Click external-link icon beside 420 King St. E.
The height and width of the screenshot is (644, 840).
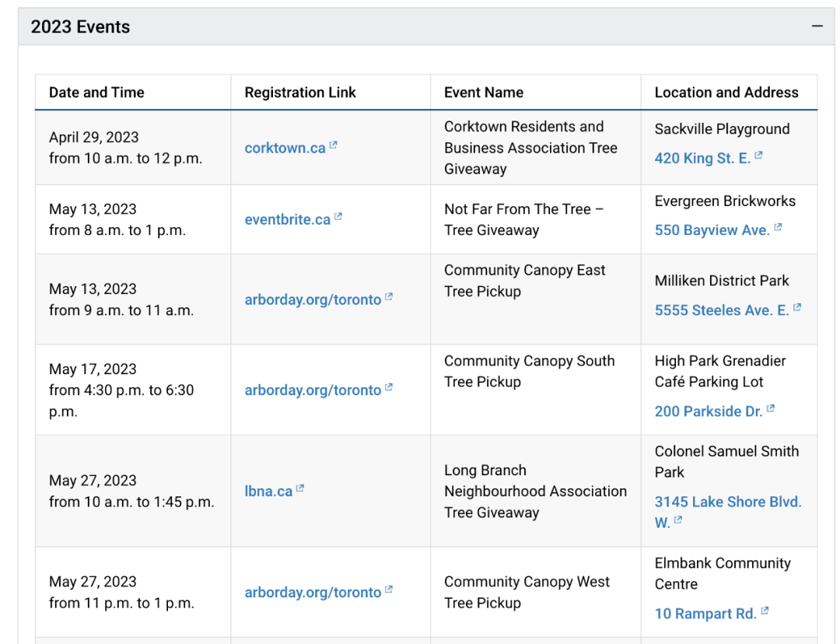(758, 156)
